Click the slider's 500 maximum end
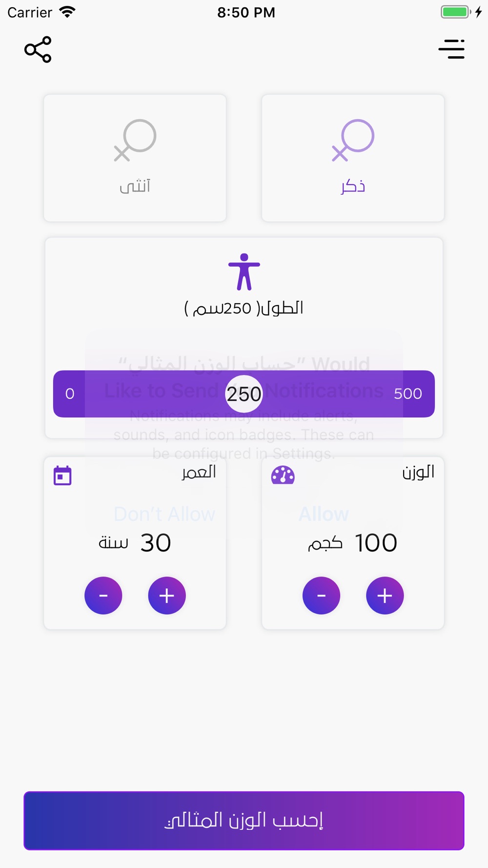This screenshot has width=488, height=868. point(408,394)
